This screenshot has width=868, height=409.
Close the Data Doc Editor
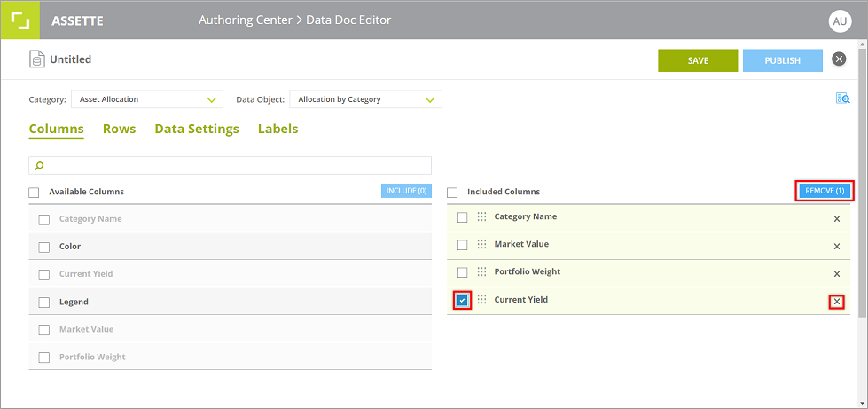[x=840, y=59]
